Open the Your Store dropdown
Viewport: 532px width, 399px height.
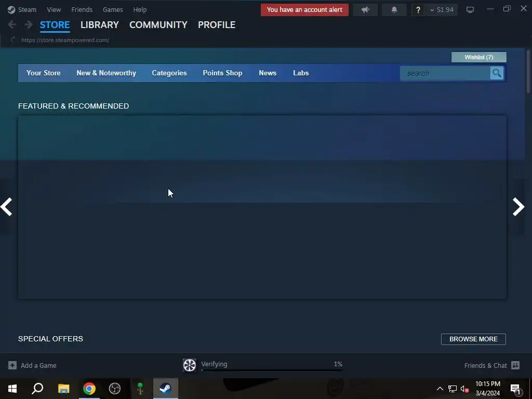[44, 73]
